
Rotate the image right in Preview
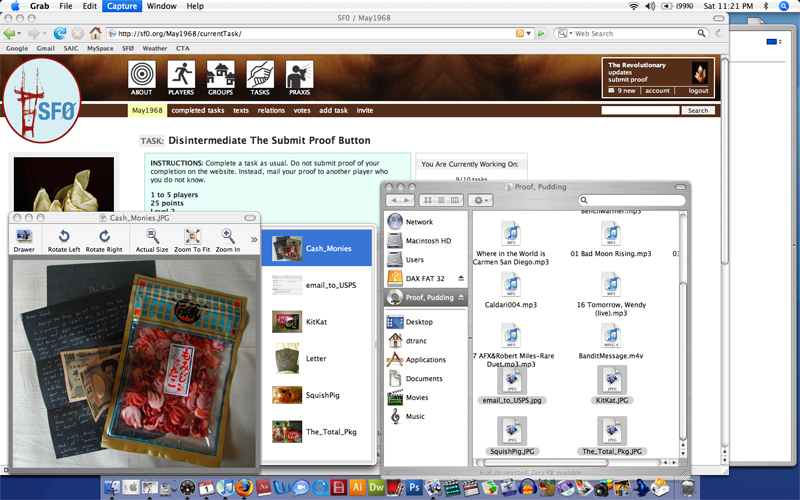point(104,240)
